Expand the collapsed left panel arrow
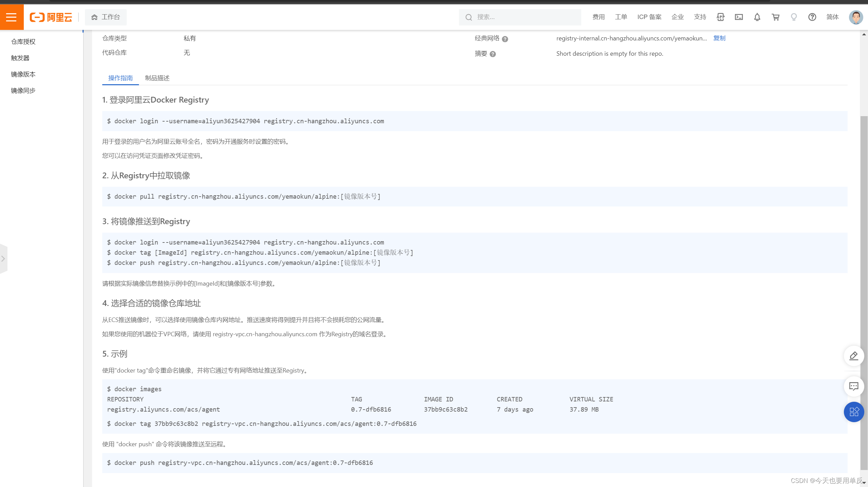The image size is (868, 487). tap(3, 258)
